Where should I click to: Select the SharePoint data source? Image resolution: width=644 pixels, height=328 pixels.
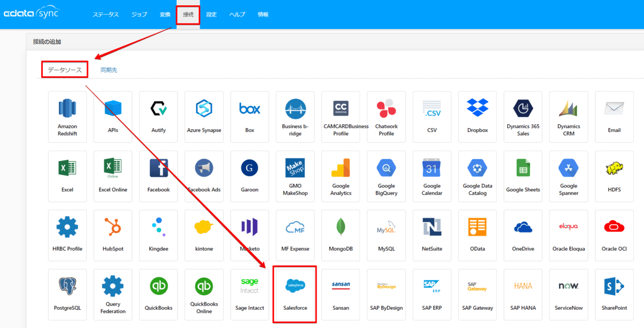pyautogui.click(x=614, y=295)
